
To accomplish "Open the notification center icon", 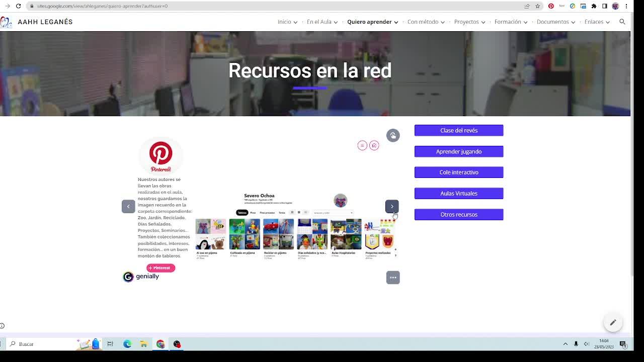I will 623,344.
